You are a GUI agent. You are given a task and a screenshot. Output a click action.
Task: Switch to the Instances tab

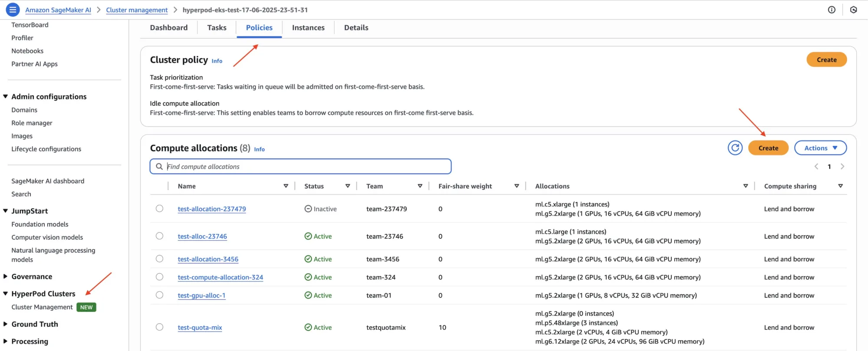pyautogui.click(x=308, y=28)
